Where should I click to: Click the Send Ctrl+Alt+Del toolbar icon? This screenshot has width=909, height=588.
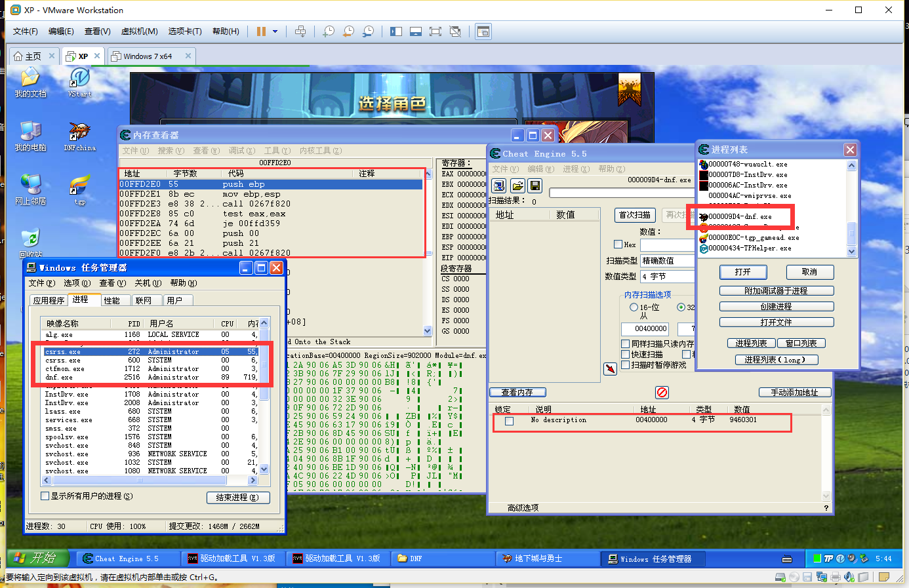300,31
